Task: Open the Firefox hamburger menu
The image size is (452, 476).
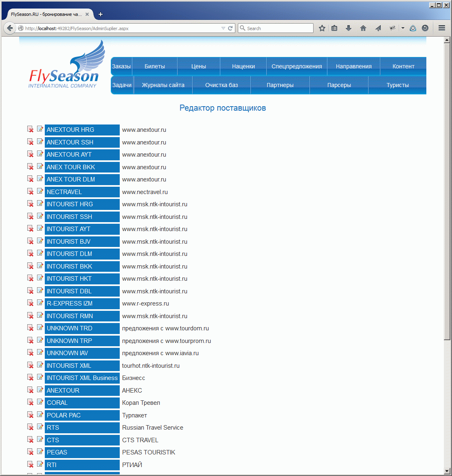Action: (442, 28)
